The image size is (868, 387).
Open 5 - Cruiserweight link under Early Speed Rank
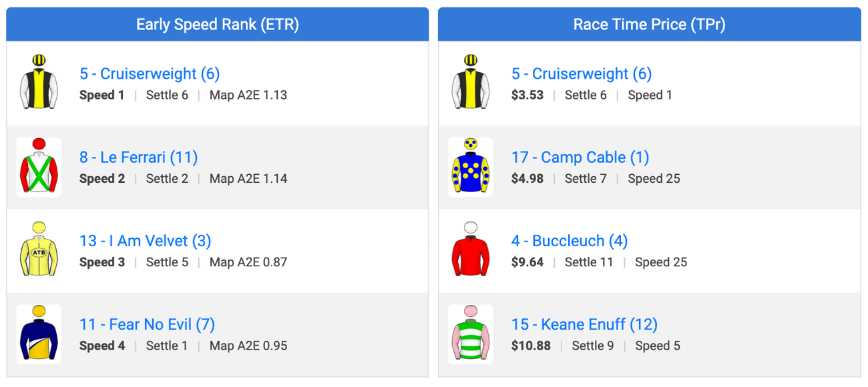tap(150, 73)
